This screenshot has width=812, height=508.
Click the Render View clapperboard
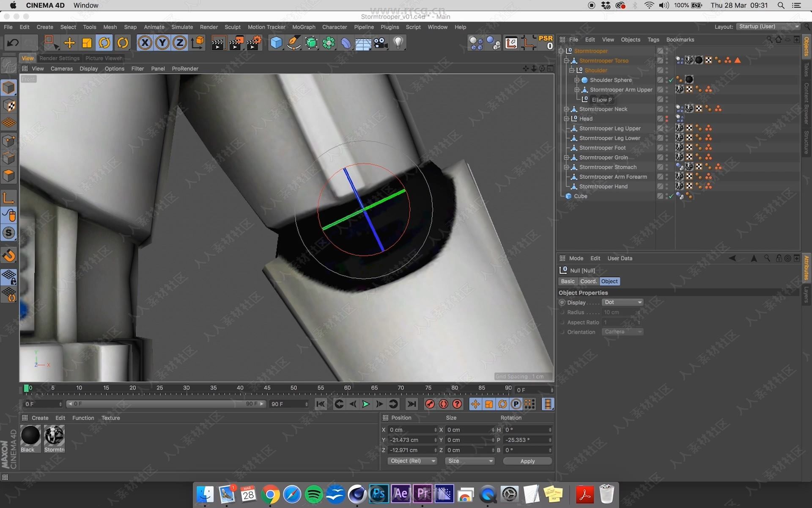click(218, 43)
